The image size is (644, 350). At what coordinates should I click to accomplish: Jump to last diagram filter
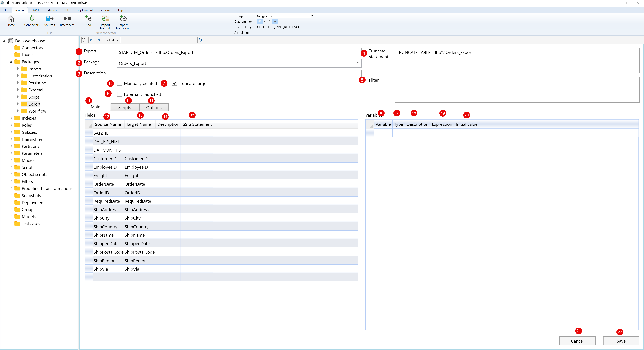(x=275, y=21)
